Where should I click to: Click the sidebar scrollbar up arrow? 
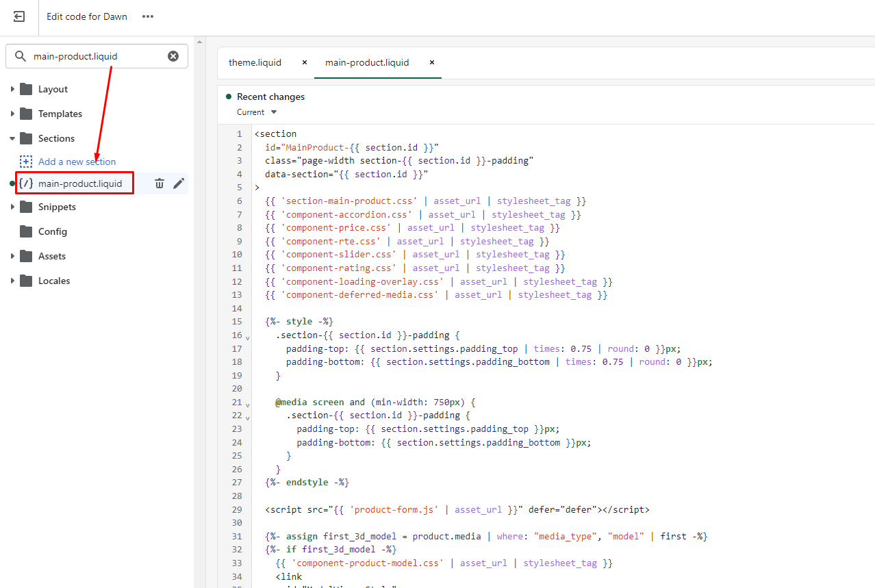tap(199, 42)
